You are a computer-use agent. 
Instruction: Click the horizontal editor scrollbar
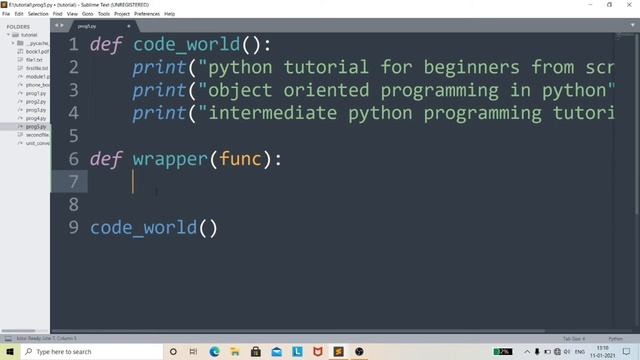pos(298,331)
